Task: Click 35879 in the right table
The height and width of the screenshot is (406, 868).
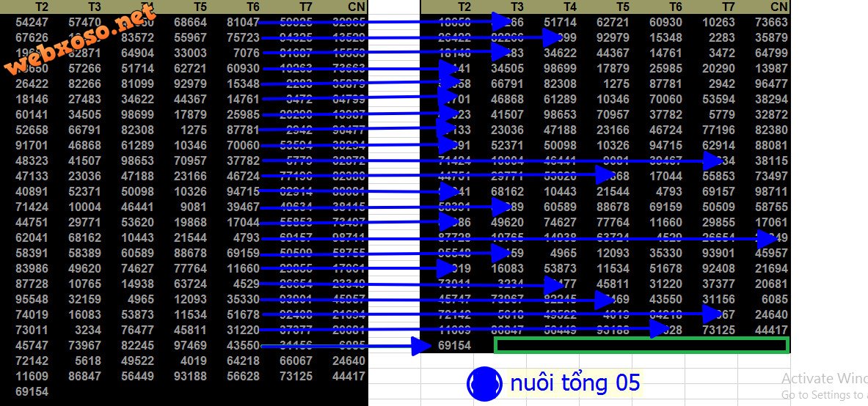Action: pos(770,38)
